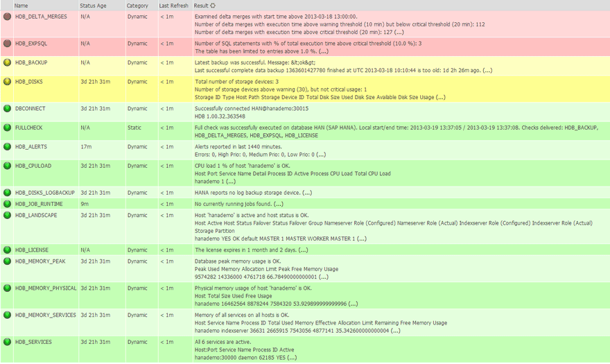Click the green status icon for HDB_LICENSE
Image resolution: width=610 pixels, height=364 pixels.
(8, 250)
